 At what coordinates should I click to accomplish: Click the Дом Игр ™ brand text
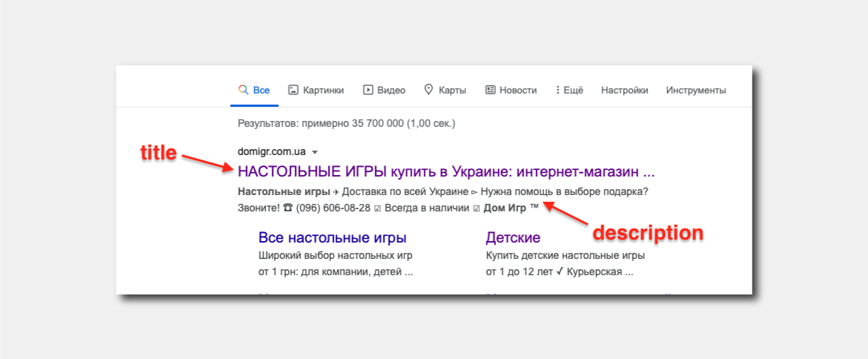pos(511,208)
